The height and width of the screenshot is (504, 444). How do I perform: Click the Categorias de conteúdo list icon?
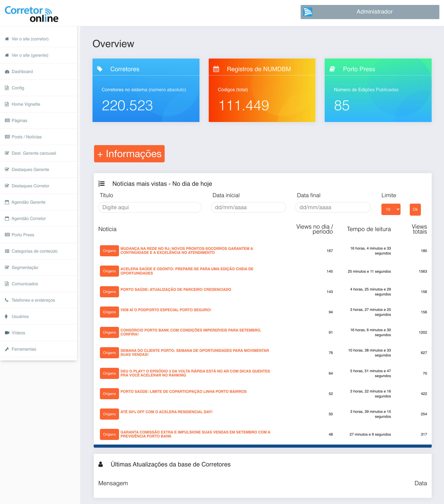point(7,251)
